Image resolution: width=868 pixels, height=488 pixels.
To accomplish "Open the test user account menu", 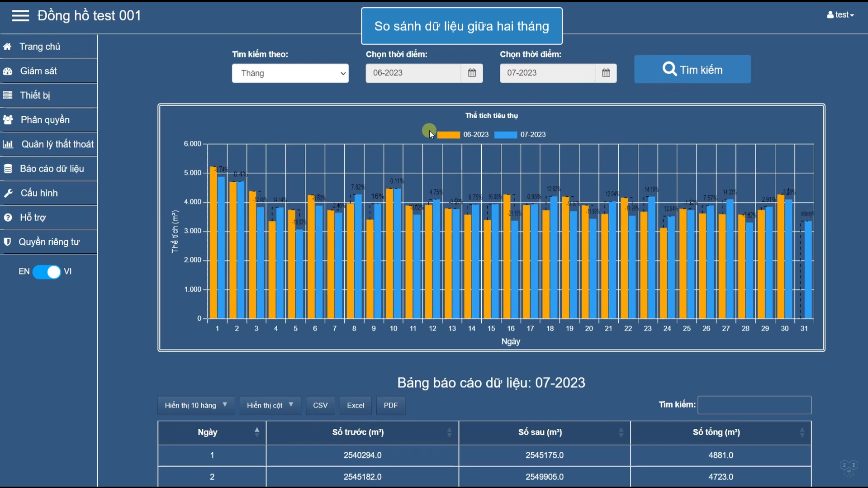I will [840, 14].
